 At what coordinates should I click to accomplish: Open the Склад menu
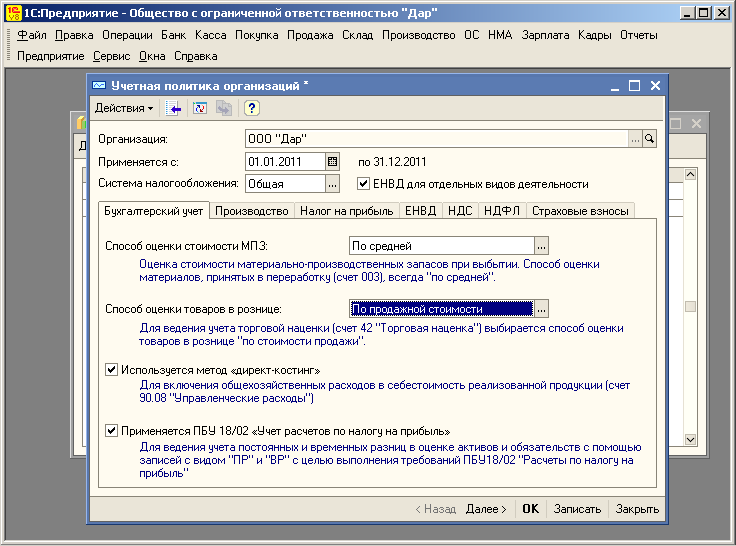coord(358,35)
